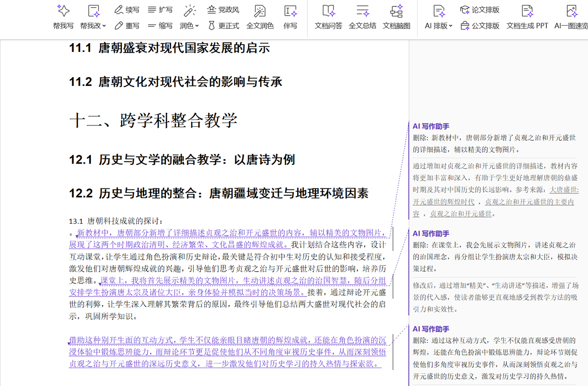The image size is (588, 386).
Task: Click the 扩写 expand-text tool
Action: pos(160,10)
